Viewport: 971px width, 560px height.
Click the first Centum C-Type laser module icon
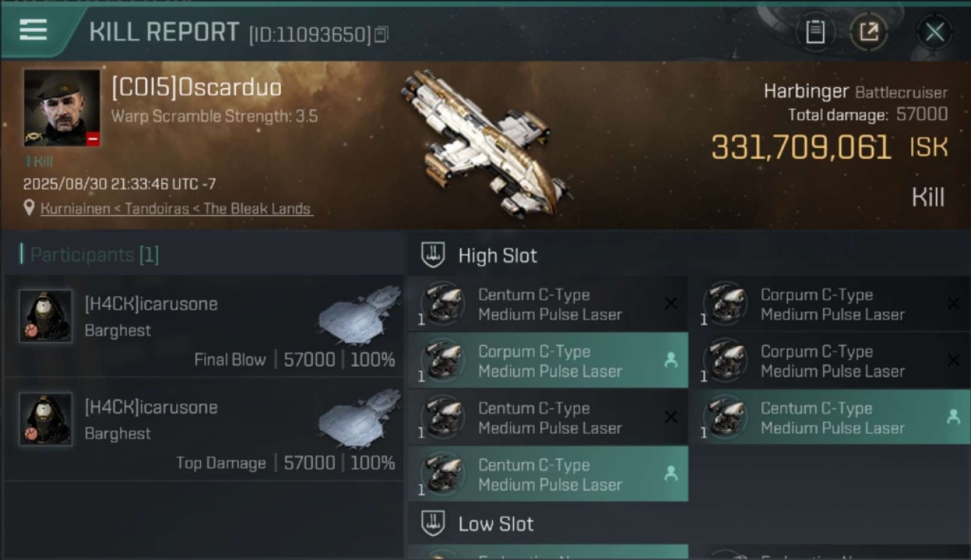pos(442,304)
